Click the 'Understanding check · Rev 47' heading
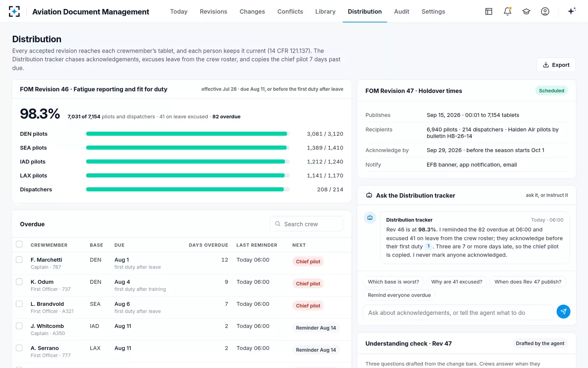The height and width of the screenshot is (368, 588). click(408, 343)
